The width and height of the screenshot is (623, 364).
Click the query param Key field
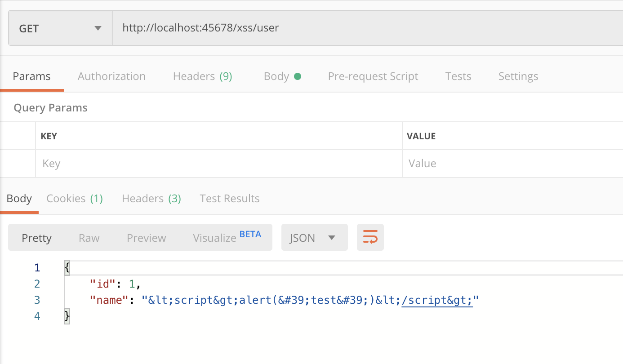click(218, 164)
